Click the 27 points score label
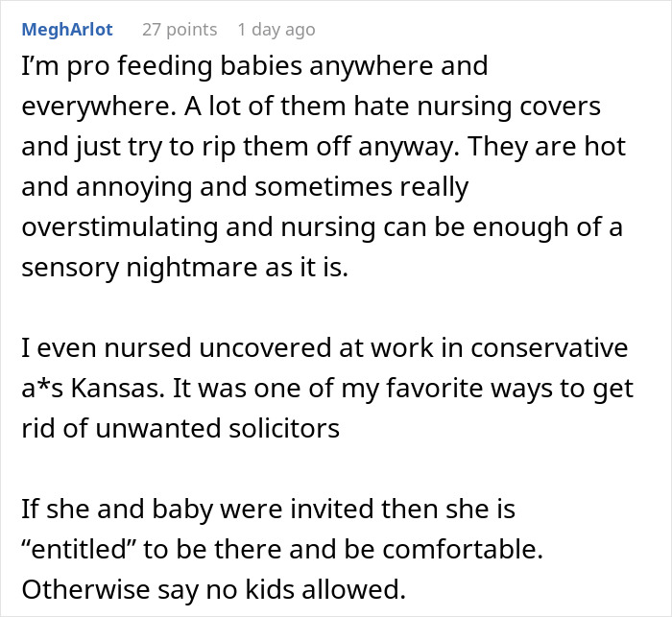Screen dimensions: 672x617 coord(180,30)
